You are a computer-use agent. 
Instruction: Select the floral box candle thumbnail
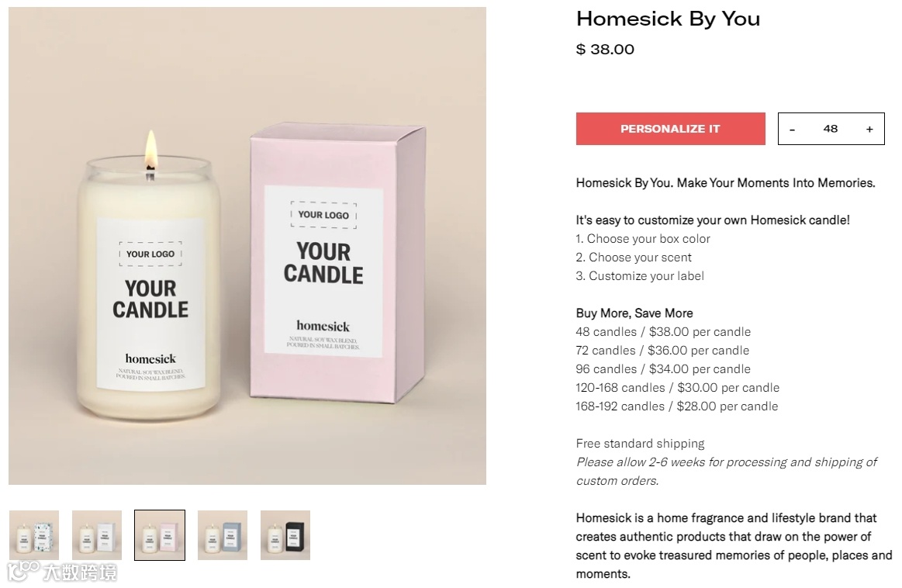34,535
